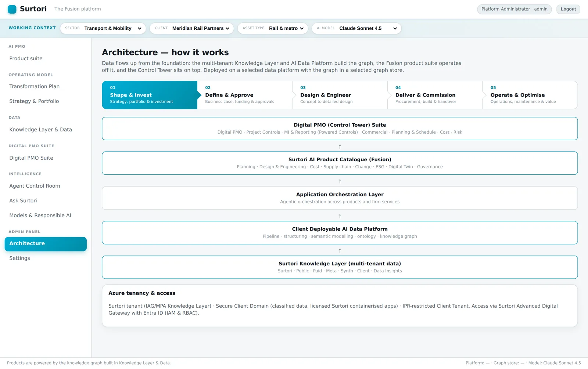Click 'The Fusion platform' tagline text

pos(78,9)
